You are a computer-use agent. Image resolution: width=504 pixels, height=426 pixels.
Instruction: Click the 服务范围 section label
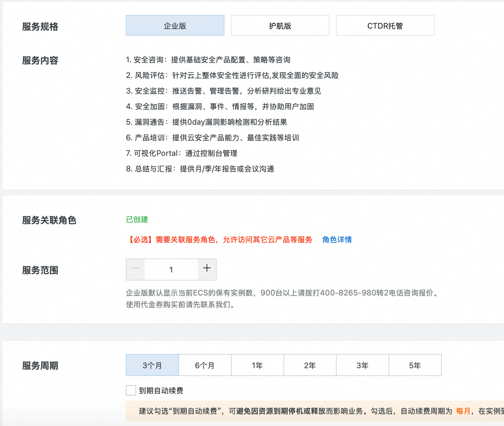pyautogui.click(x=40, y=270)
